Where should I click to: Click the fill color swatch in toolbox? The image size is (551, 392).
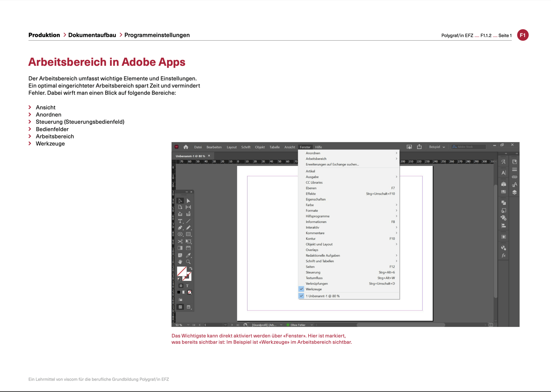click(x=182, y=271)
